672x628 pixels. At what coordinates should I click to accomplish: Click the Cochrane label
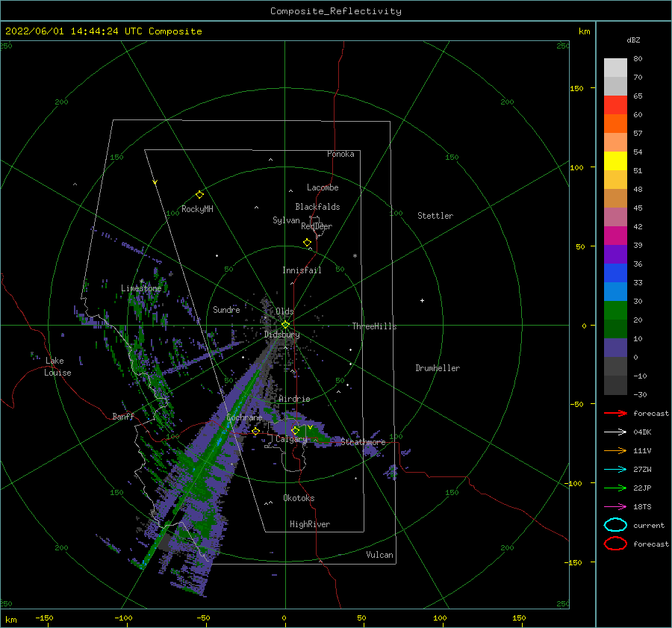(244, 417)
